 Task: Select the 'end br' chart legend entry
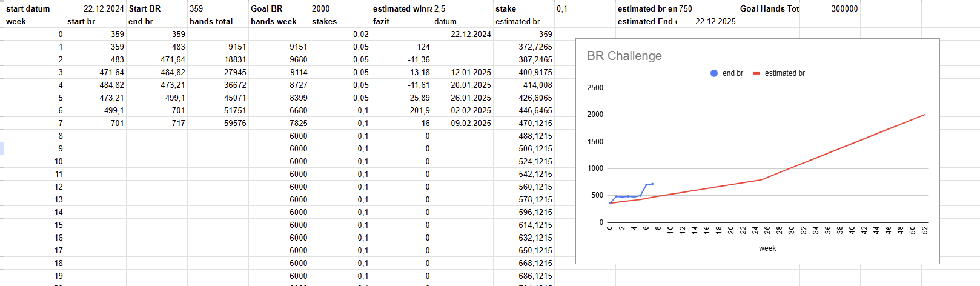point(727,73)
